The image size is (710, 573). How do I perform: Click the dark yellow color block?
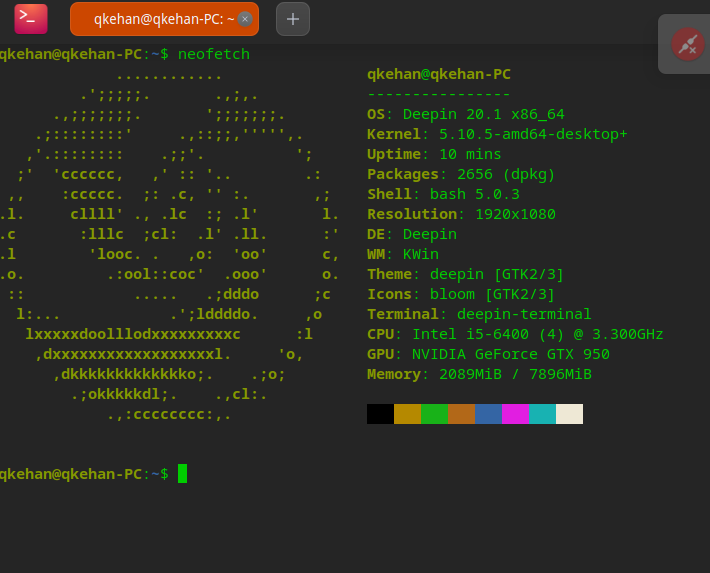coord(408,414)
